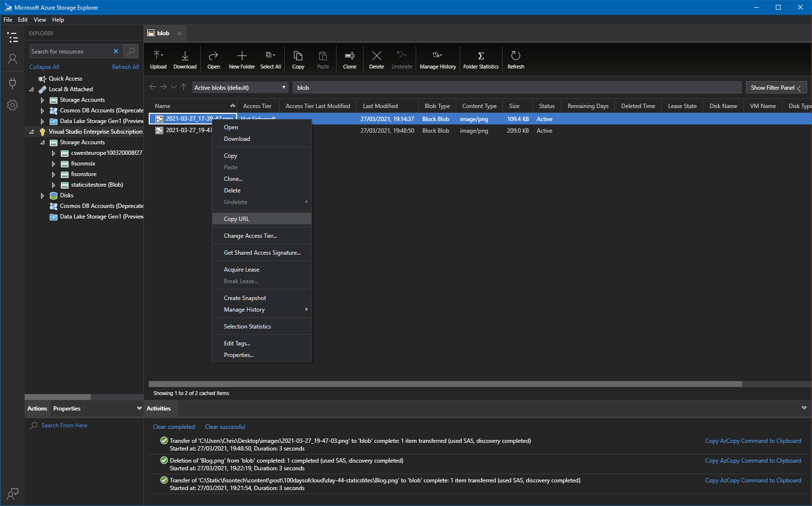Click Select All in toolbar
The width and height of the screenshot is (812, 506).
[x=270, y=60]
